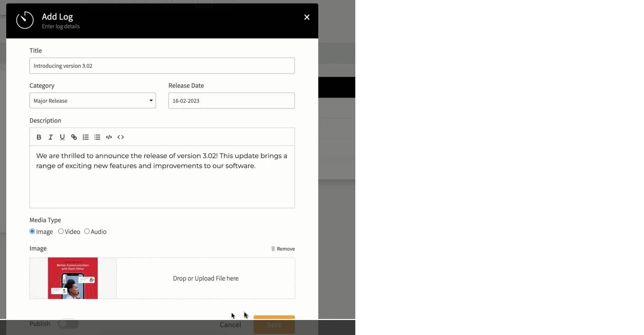Remove the uploaded image
The width and height of the screenshot is (644, 335).
point(283,249)
